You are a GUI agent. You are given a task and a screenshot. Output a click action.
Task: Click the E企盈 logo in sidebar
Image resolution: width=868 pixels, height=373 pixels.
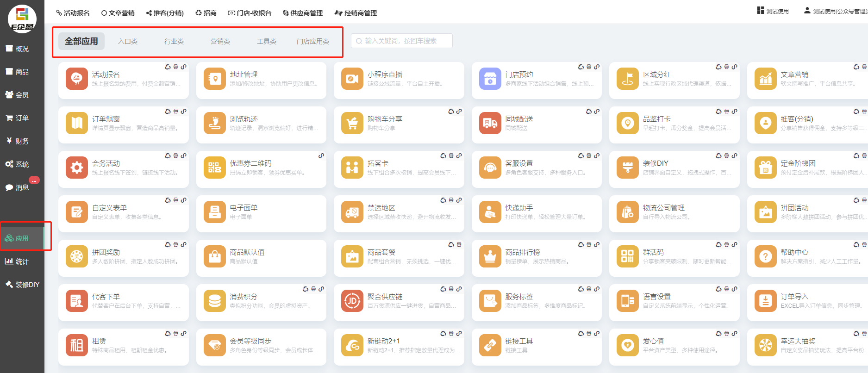(22, 19)
